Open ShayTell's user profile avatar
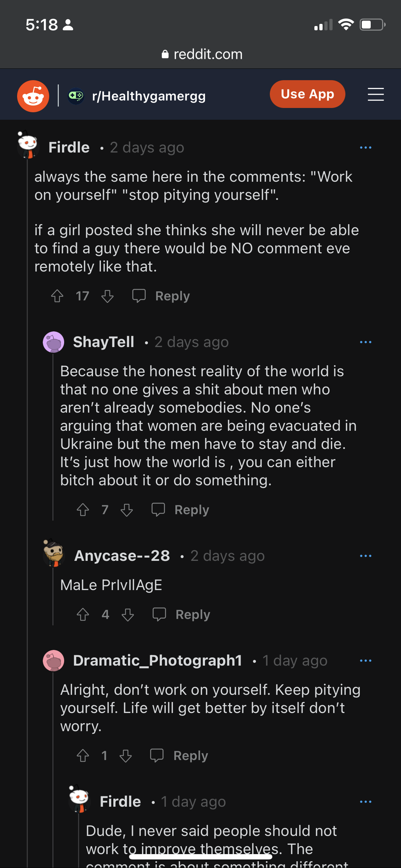The height and width of the screenshot is (868, 401). pyautogui.click(x=53, y=342)
